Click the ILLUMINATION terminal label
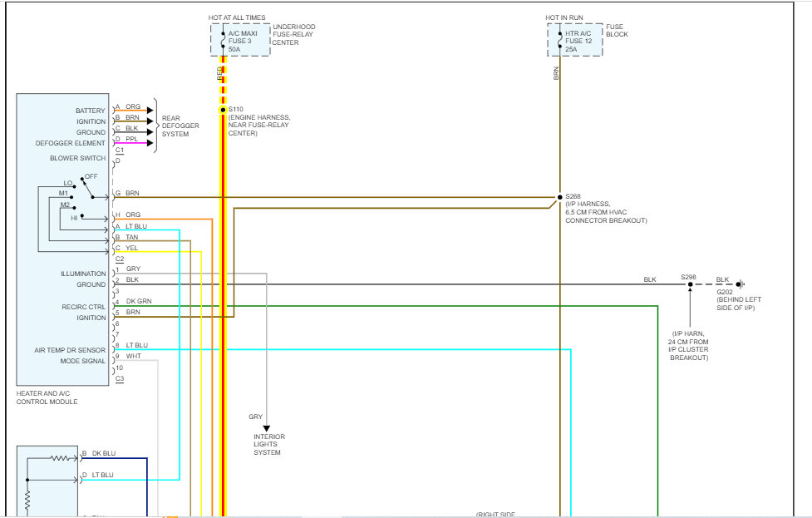Image resolution: width=812 pixels, height=518 pixels. (x=83, y=274)
